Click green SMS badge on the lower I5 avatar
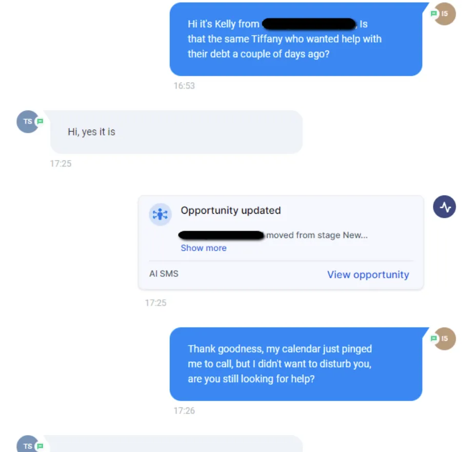Screen dimensions: 476x452 tap(434, 338)
